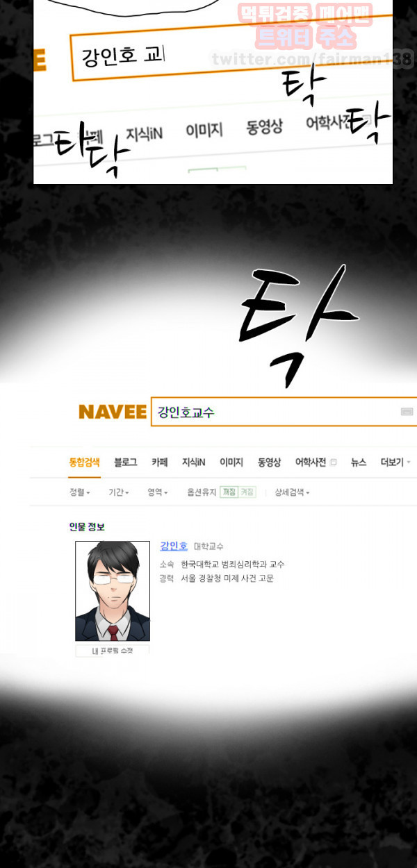
Task: Open the 뉴스 tab
Action: (x=359, y=462)
